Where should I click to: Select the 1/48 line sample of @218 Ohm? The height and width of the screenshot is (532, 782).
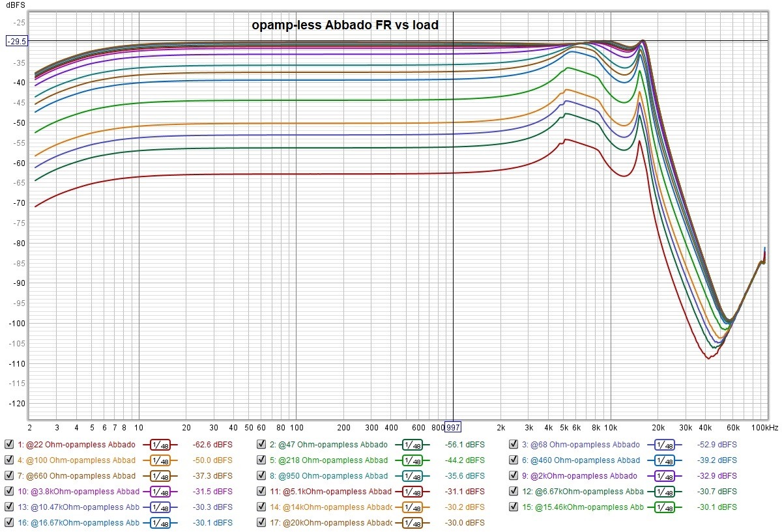click(x=412, y=461)
